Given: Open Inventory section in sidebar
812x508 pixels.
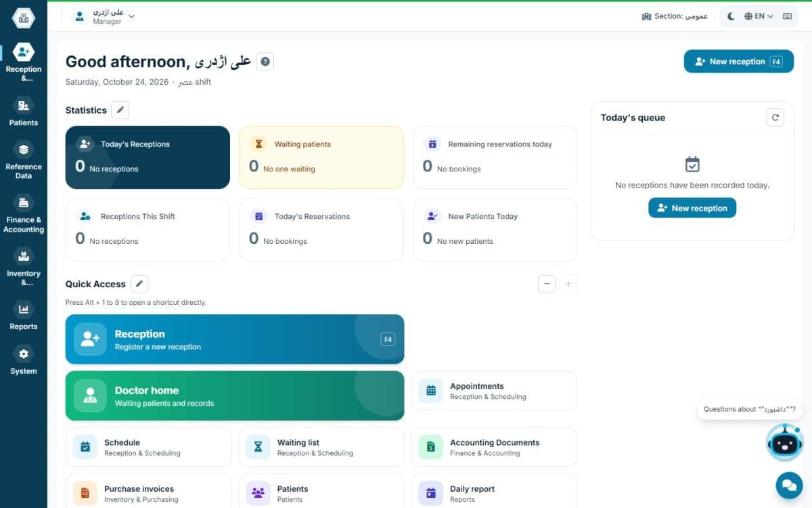Looking at the screenshot, I should (24, 268).
